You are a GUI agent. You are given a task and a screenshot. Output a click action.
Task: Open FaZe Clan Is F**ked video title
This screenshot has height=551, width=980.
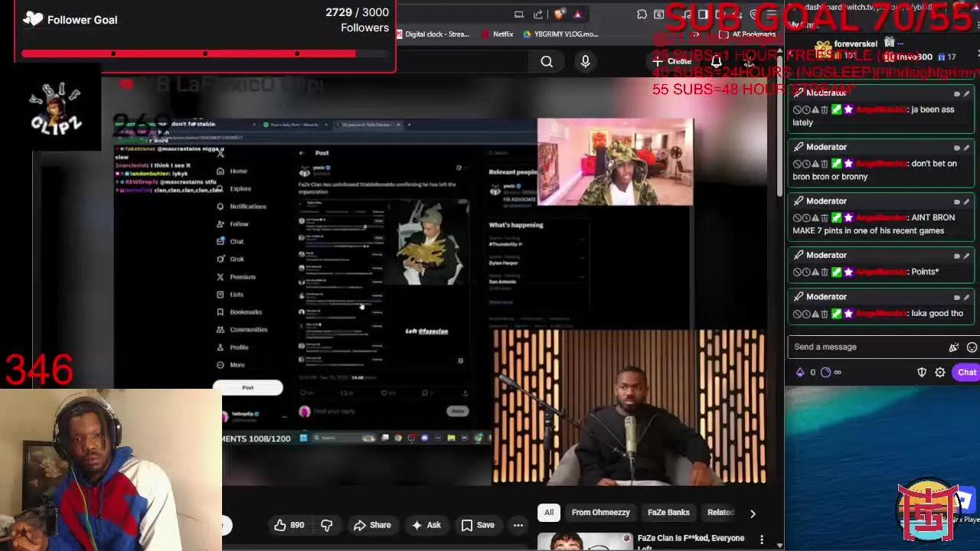tap(691, 542)
